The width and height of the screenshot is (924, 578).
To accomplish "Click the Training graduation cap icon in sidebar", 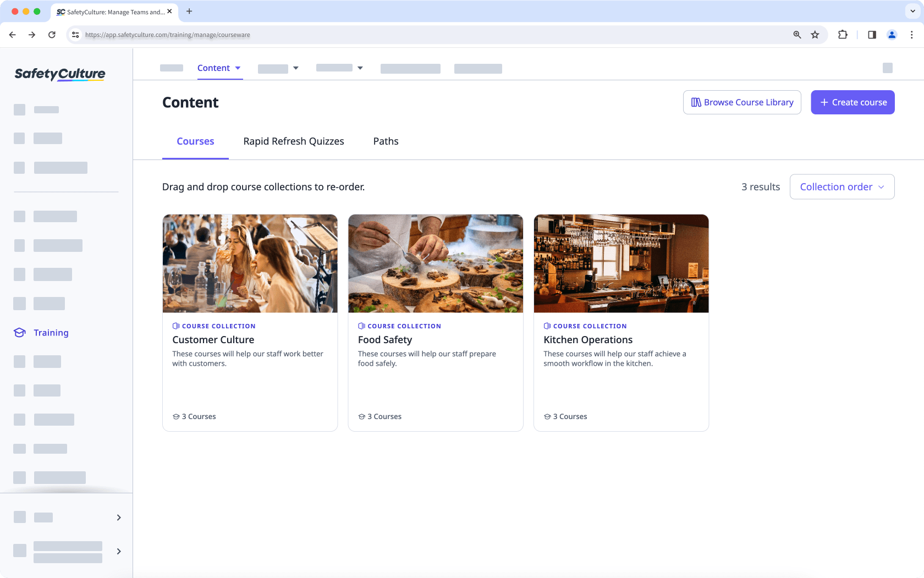I will pyautogui.click(x=19, y=333).
